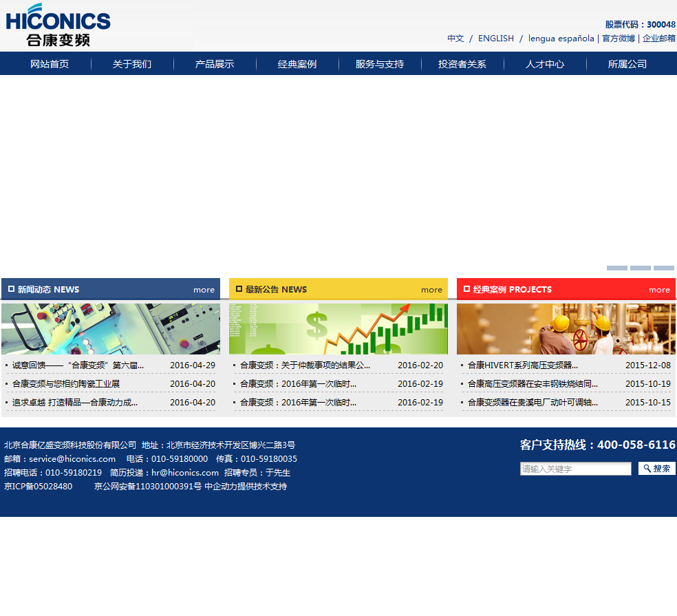The height and width of the screenshot is (616, 677).
Task: Click the service@hiconics.com email address
Action: pos(72,459)
